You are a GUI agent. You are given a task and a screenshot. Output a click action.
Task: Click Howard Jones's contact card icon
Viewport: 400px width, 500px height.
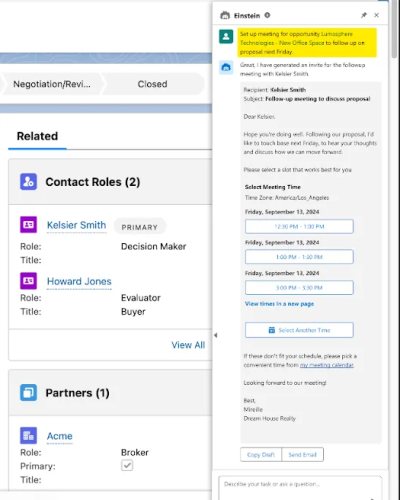[x=28, y=281]
